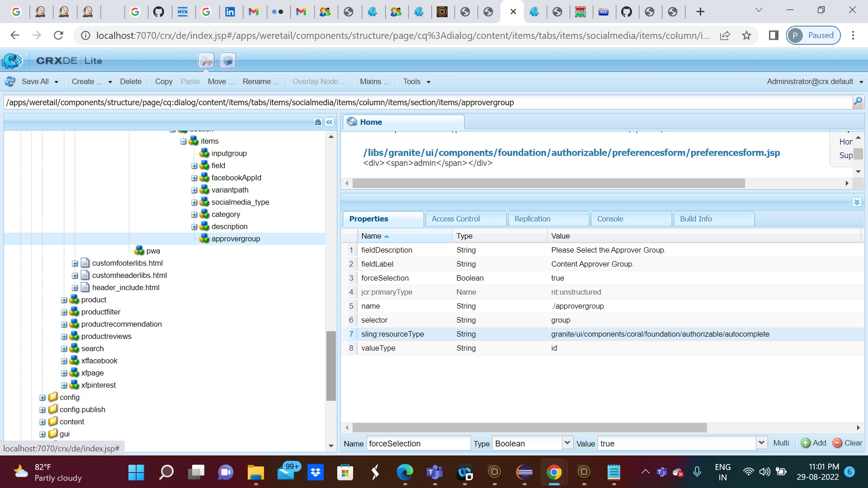The image size is (868, 488).
Task: Collapse the items node in the tree
Action: pos(184,141)
